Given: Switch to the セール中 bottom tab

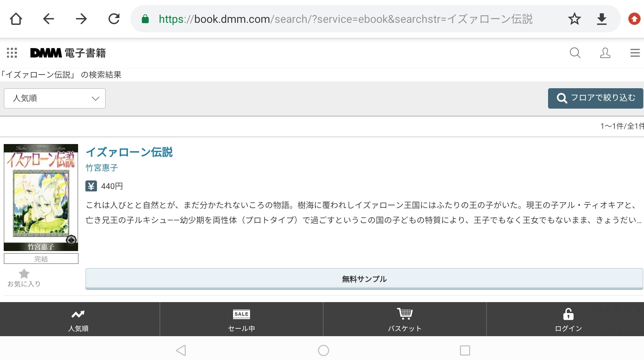Looking at the screenshot, I should tap(241, 319).
